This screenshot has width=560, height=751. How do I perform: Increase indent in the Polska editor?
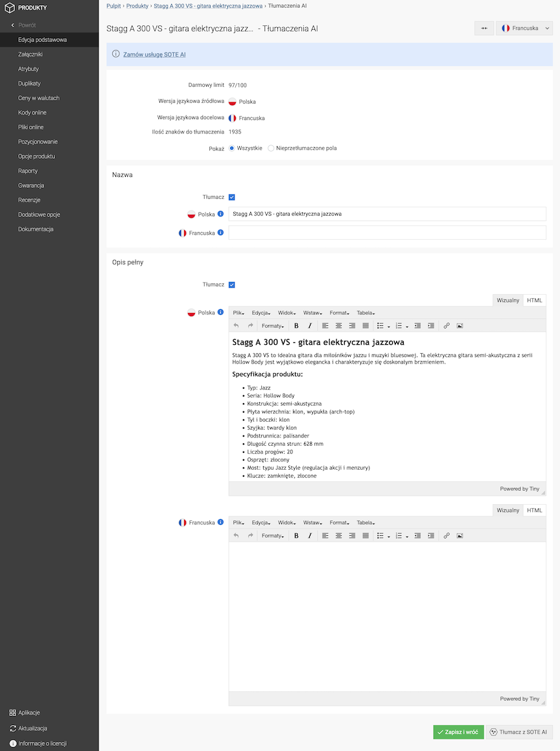[x=431, y=326]
